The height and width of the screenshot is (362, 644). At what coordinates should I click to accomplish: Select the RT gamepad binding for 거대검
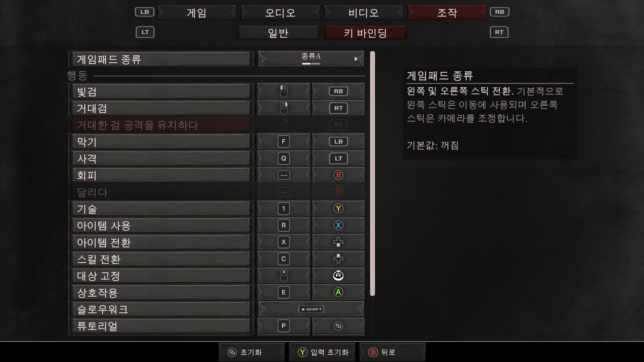[338, 108]
